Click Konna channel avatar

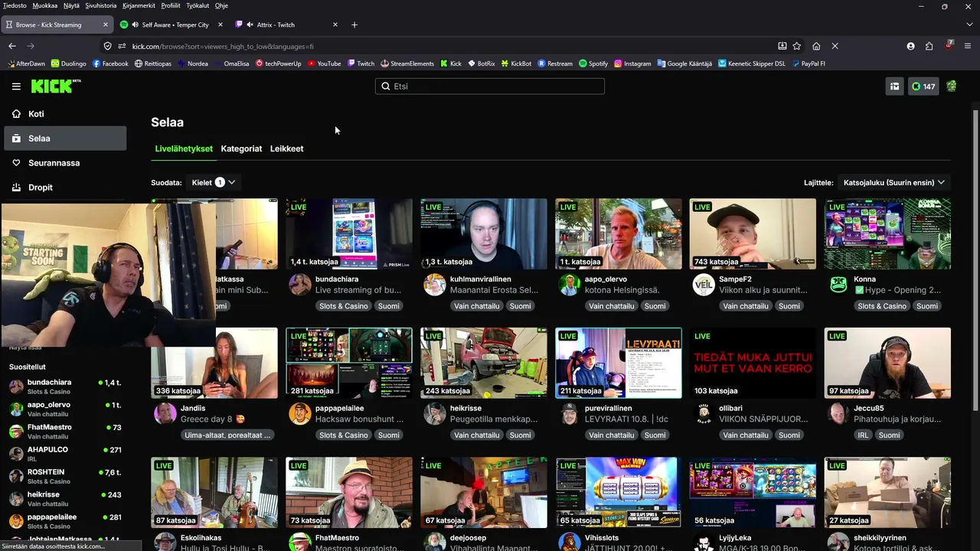(x=838, y=285)
